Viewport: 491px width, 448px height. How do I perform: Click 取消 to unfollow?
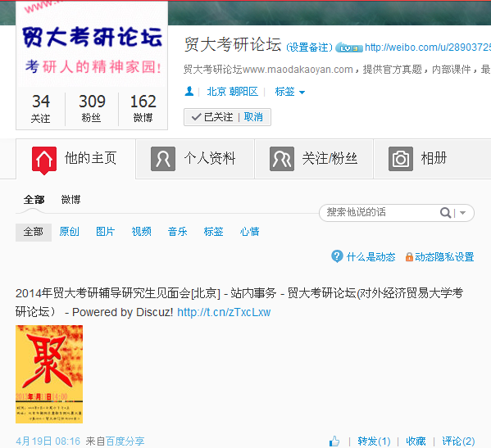(253, 117)
